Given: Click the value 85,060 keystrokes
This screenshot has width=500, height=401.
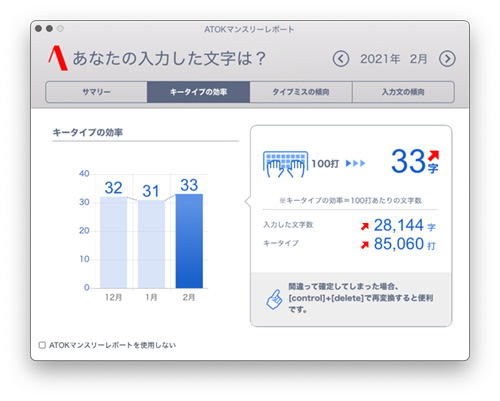Looking at the screenshot, I should coord(399,244).
